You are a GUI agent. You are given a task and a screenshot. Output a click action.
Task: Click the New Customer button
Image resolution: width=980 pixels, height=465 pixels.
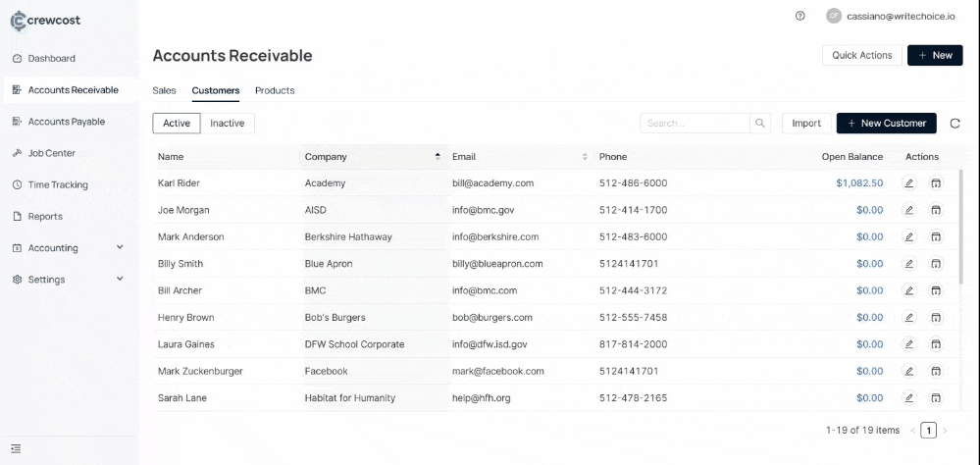(x=886, y=124)
